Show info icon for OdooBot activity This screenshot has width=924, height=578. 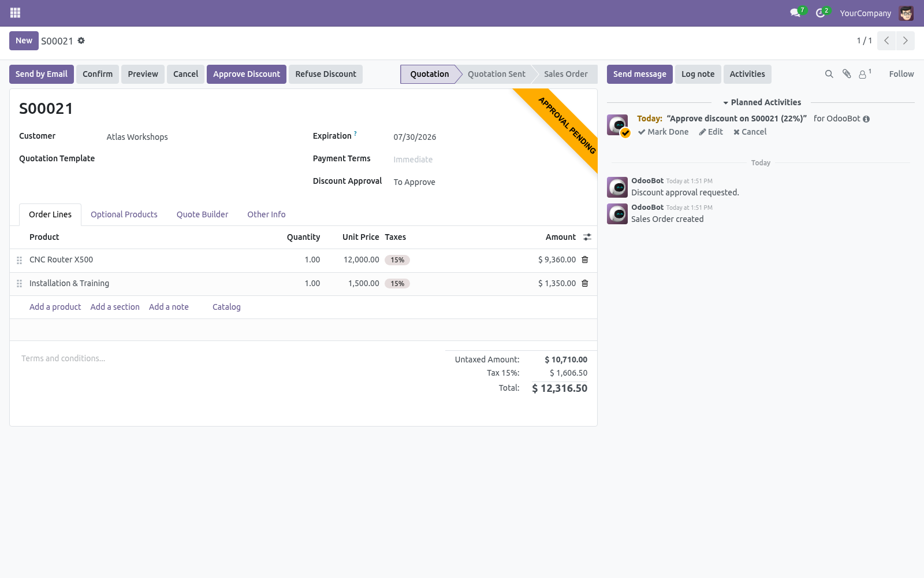866,119
